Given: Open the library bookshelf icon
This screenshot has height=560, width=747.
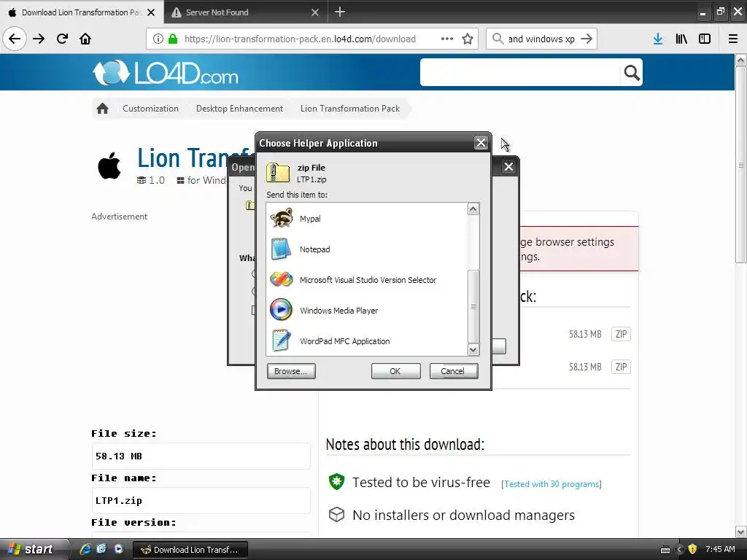Looking at the screenshot, I should point(681,39).
